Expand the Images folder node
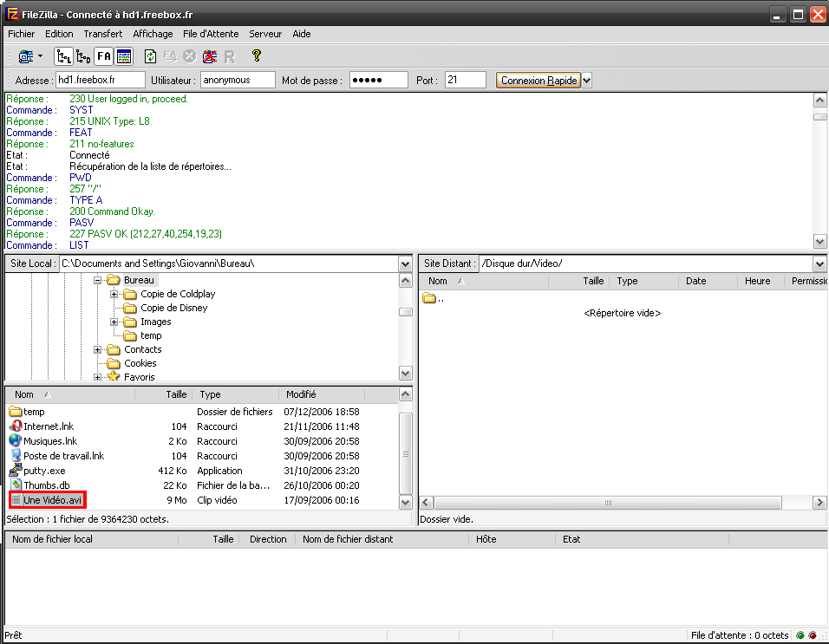The width and height of the screenshot is (829, 644). (x=114, y=322)
